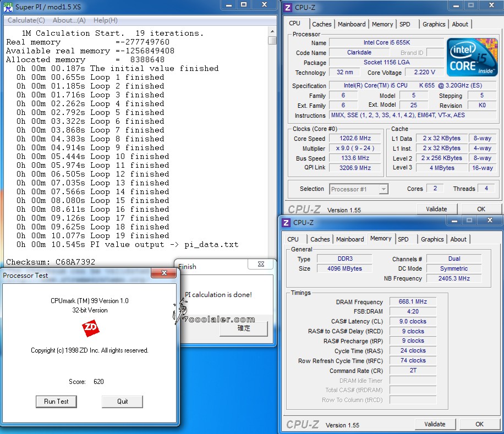Select CPU tab in lower CPU-Z window

pos(293,239)
